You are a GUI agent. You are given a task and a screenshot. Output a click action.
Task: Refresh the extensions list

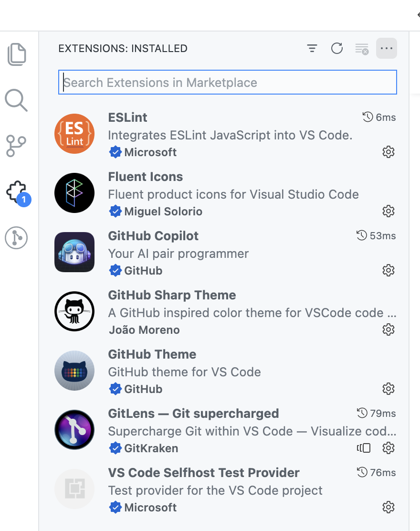(x=337, y=48)
